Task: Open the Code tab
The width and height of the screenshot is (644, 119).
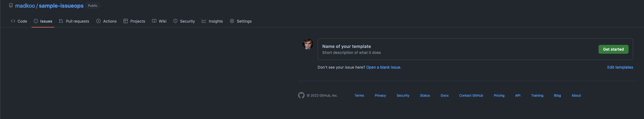Action: pyautogui.click(x=19, y=21)
